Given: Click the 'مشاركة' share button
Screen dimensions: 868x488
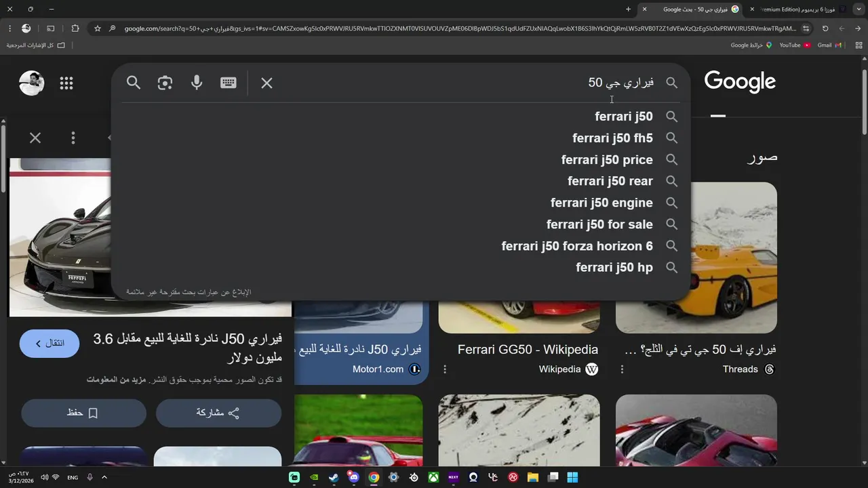Looking at the screenshot, I should click(218, 413).
